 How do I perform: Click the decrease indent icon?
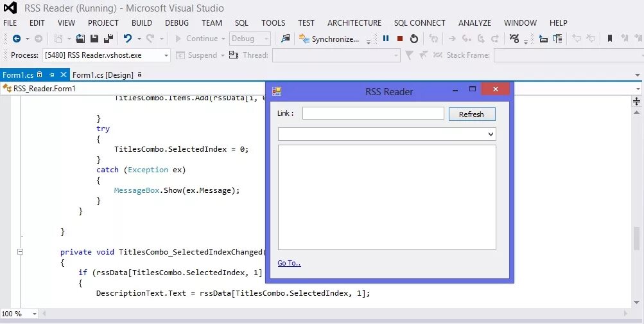coord(543,39)
